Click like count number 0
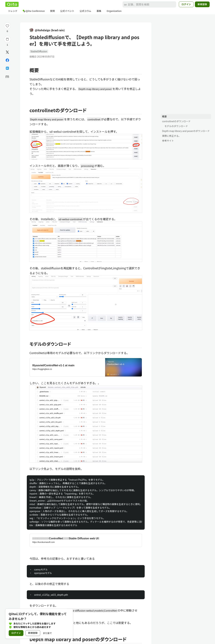This screenshot has width=215, height=644. coord(7,31)
